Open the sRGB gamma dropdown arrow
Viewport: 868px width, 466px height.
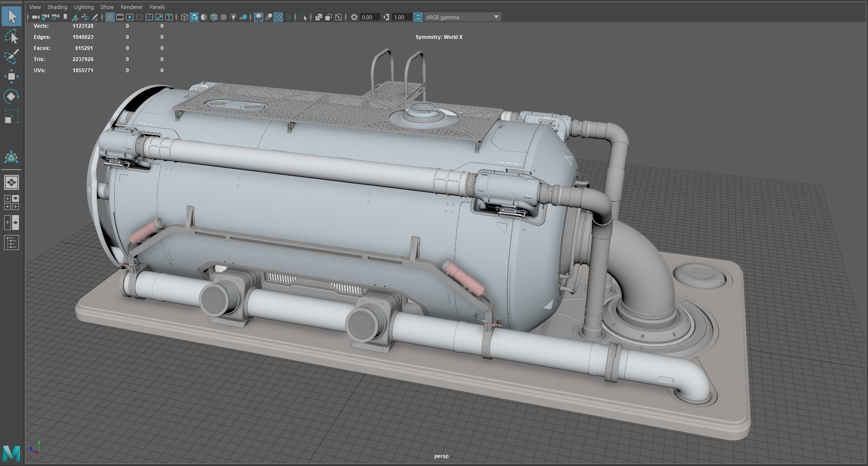496,17
